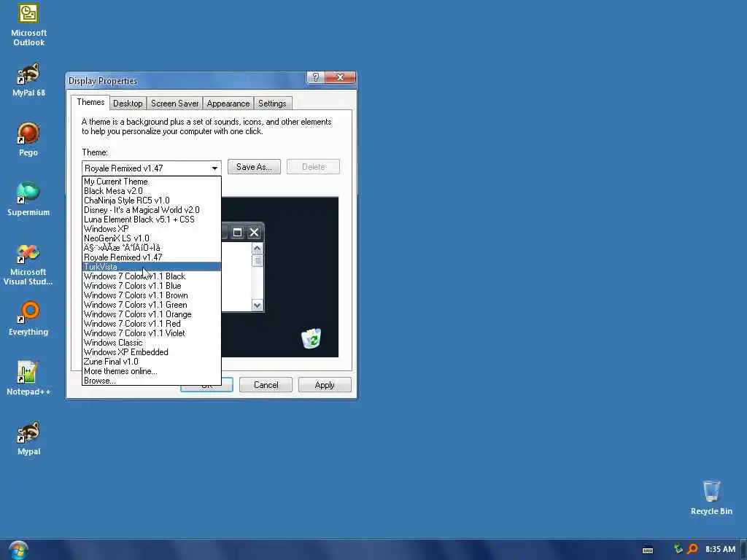Select the Browse... entry
747x560 pixels.
click(152, 381)
